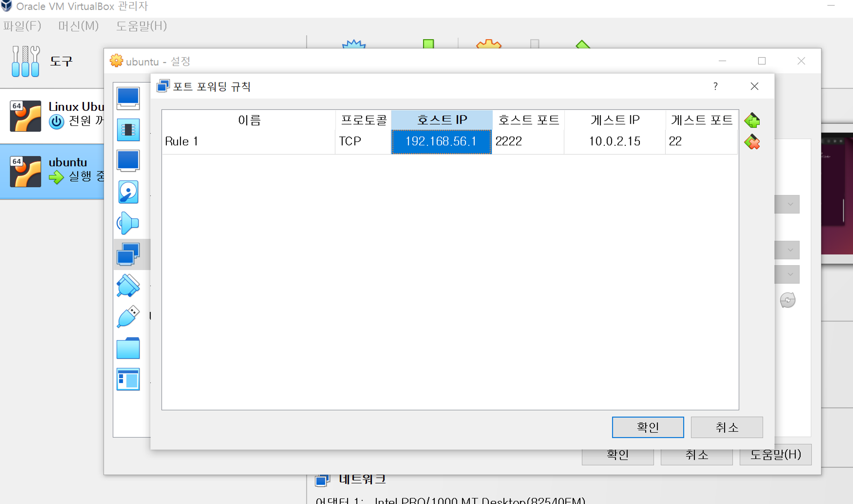Screen dimensions: 853x504
Task: Open the General settings category icon
Action: [128, 98]
